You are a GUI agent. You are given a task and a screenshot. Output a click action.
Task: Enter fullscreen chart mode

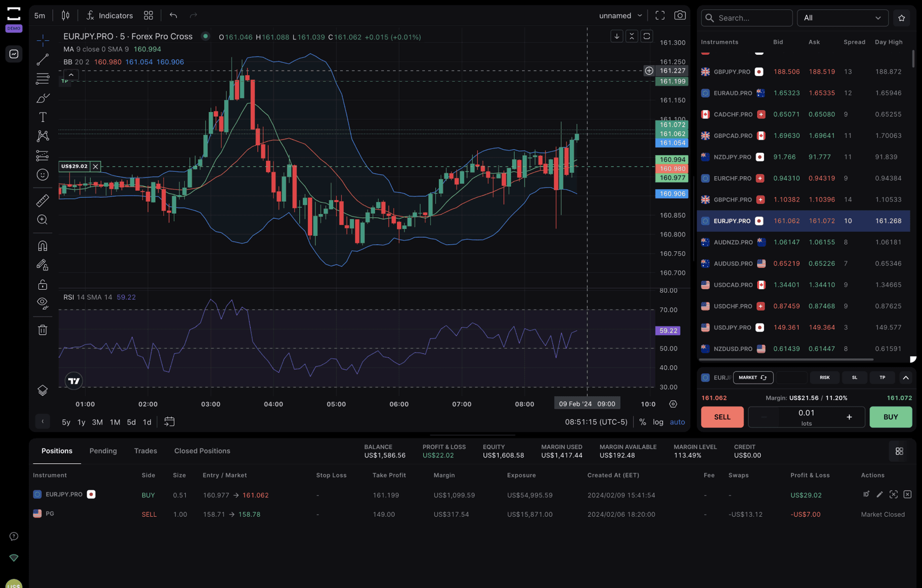coord(659,15)
